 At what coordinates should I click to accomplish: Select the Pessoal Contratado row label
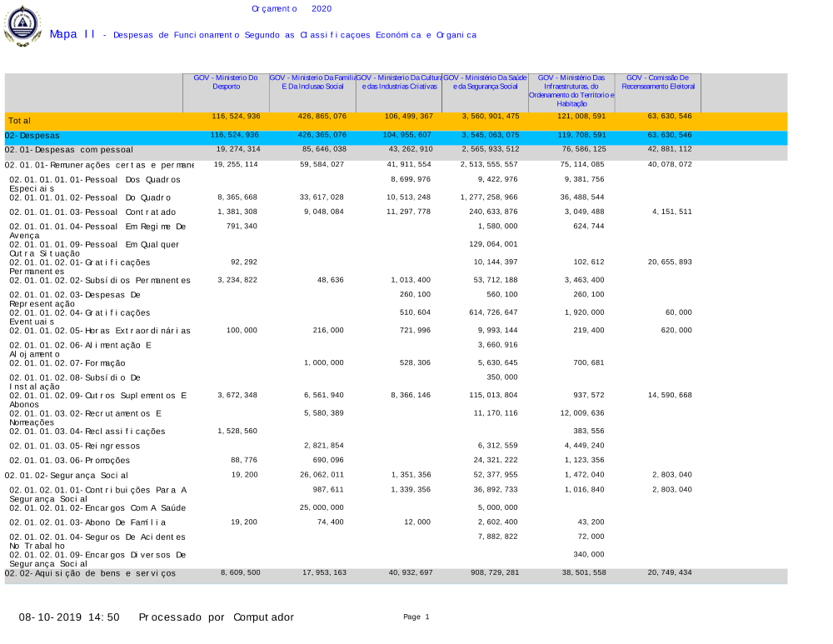click(92, 212)
